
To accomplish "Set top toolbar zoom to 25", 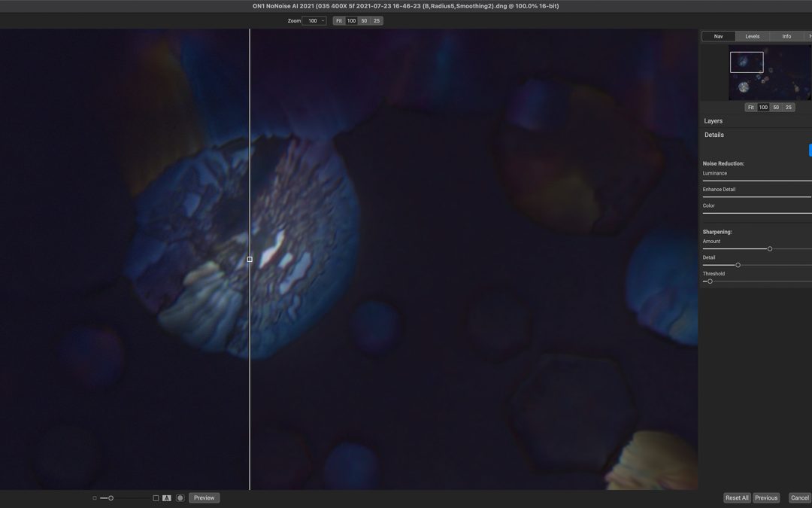I will click(x=377, y=21).
